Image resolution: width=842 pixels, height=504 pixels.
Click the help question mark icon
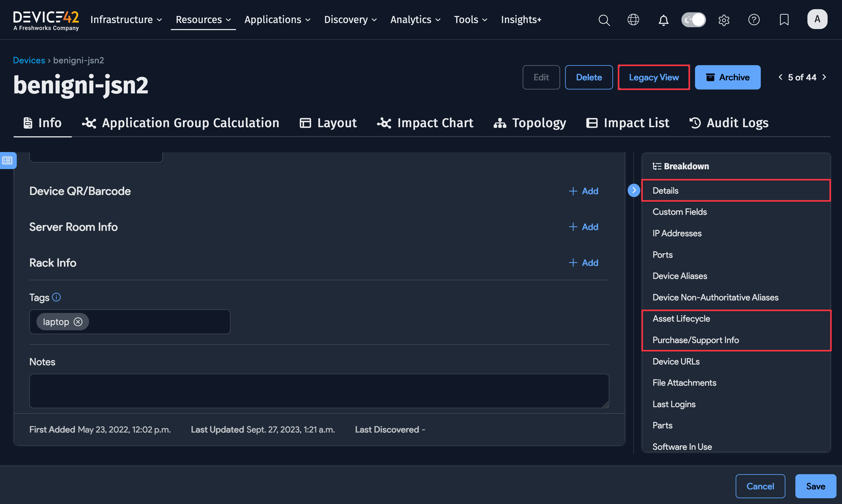point(754,20)
